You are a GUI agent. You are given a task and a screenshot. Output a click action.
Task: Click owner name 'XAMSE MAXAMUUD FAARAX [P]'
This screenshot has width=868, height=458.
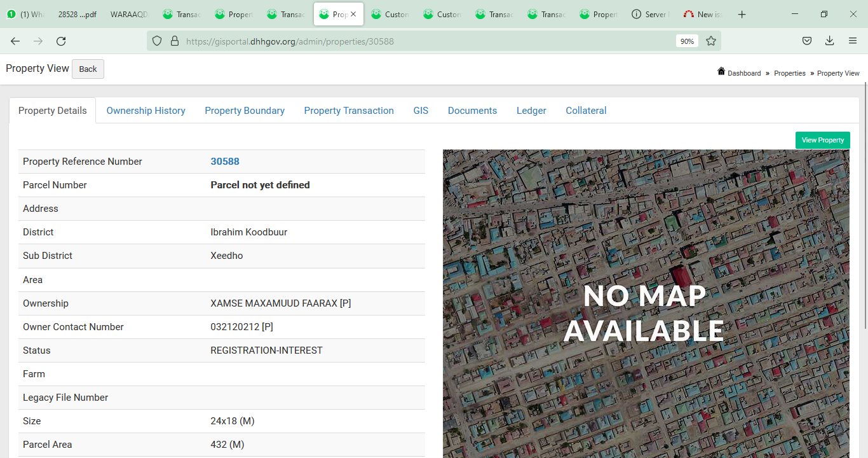click(280, 303)
